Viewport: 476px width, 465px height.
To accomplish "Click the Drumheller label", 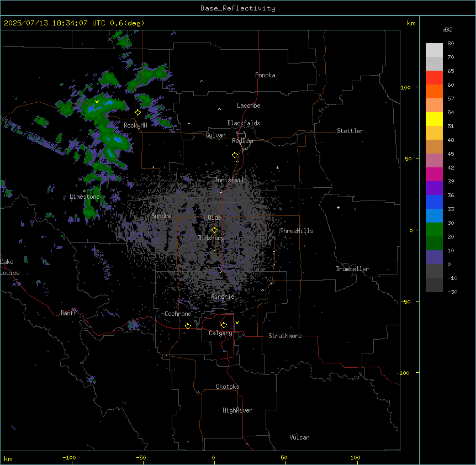I will coord(352,269).
